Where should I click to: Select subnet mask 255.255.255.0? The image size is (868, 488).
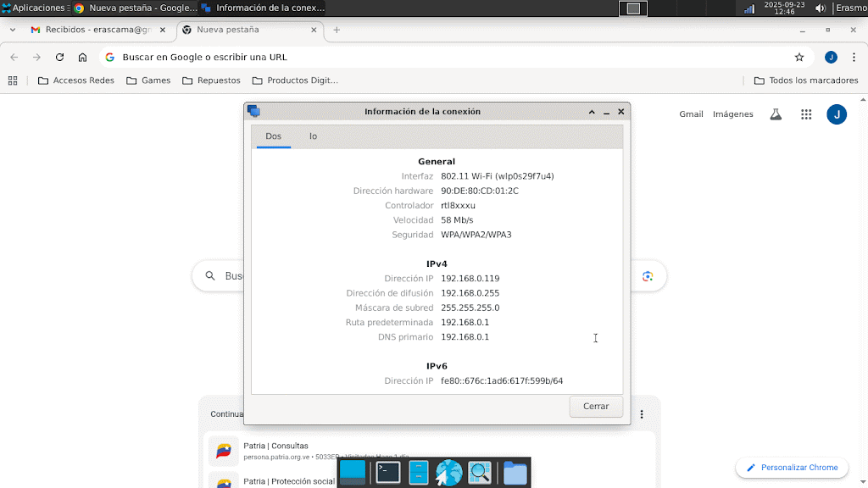coord(470,308)
